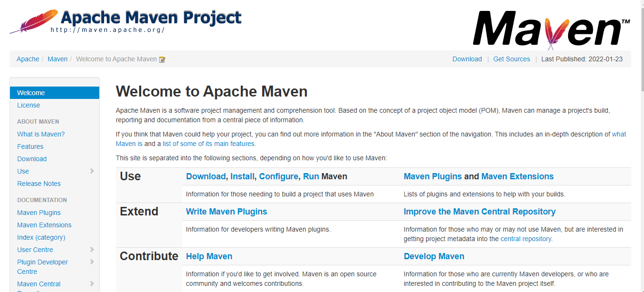Image resolution: width=644 pixels, height=292 pixels.
Task: Click Maven Plugins link in table
Action: coord(433,176)
